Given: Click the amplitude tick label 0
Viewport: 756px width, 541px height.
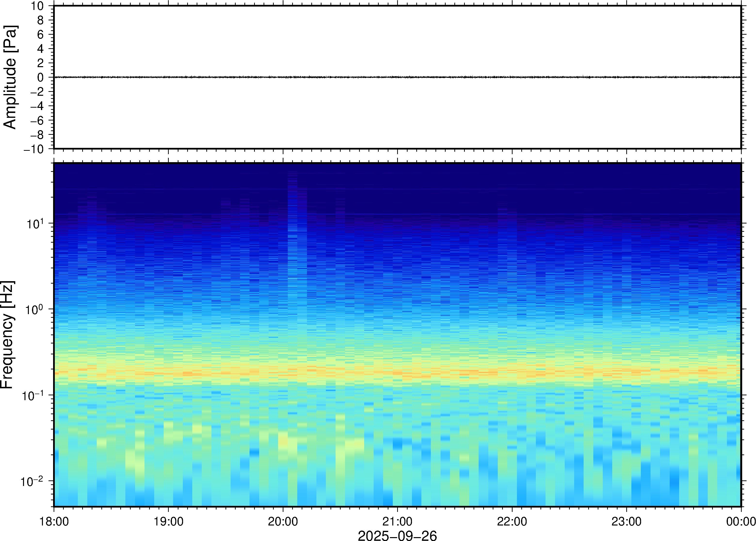Looking at the screenshot, I should (x=40, y=78).
